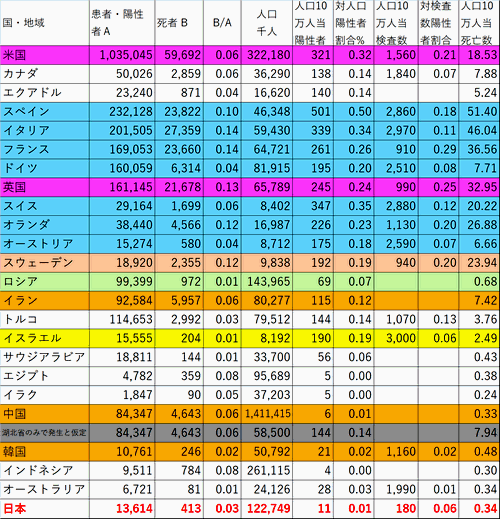Select the スペイン row label
Image resolution: width=500 pixels, height=519 pixels.
pyautogui.click(x=45, y=112)
